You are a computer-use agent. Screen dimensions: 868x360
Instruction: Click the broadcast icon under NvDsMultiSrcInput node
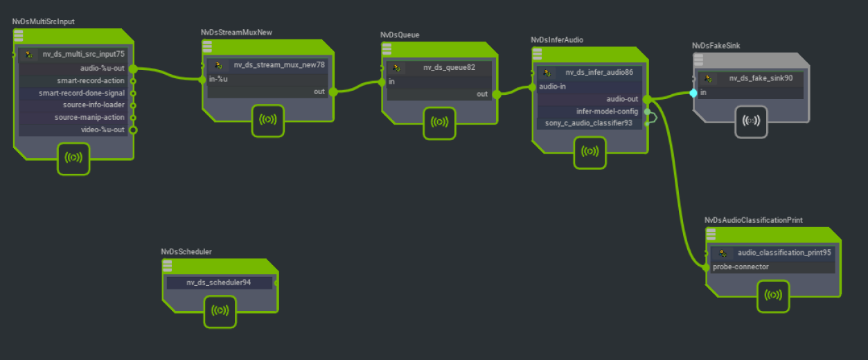pos(73,158)
